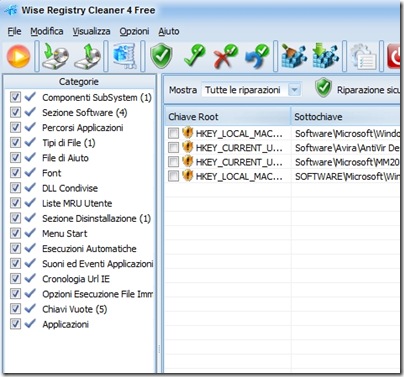
Task: Sort by the Sottochiave column header
Action: pyautogui.click(x=346, y=117)
